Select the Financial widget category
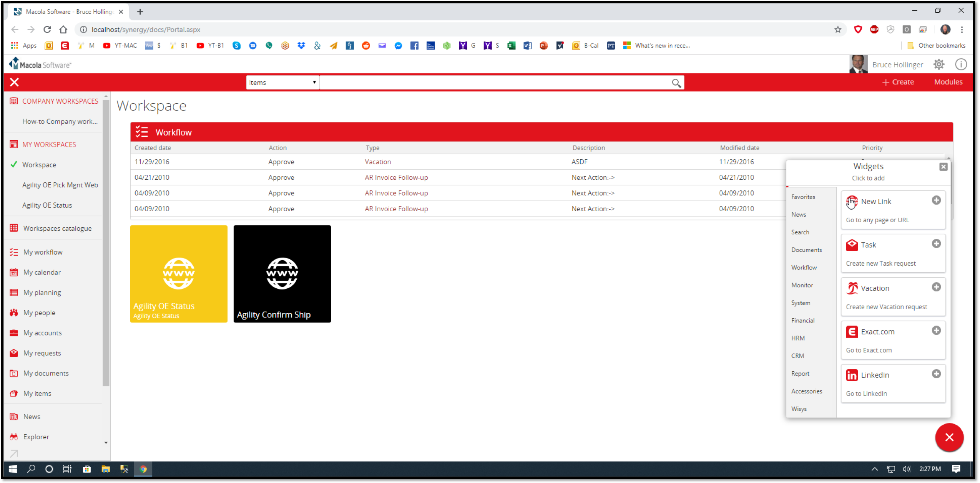 (804, 320)
